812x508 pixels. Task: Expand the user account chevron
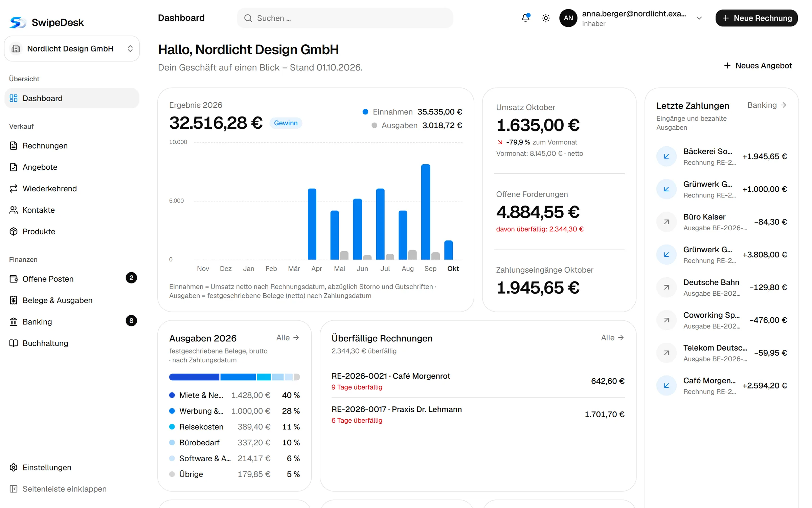click(x=699, y=18)
